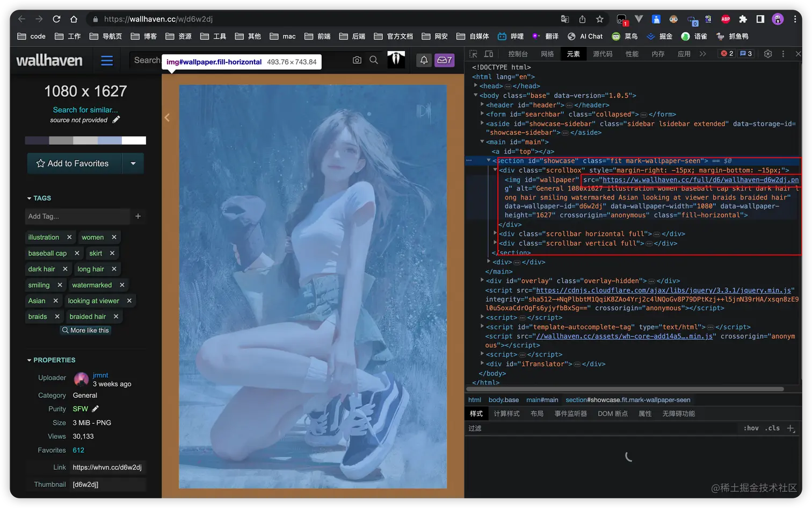Click the wallpaper image
The height and width of the screenshot is (508, 812).
click(x=313, y=287)
